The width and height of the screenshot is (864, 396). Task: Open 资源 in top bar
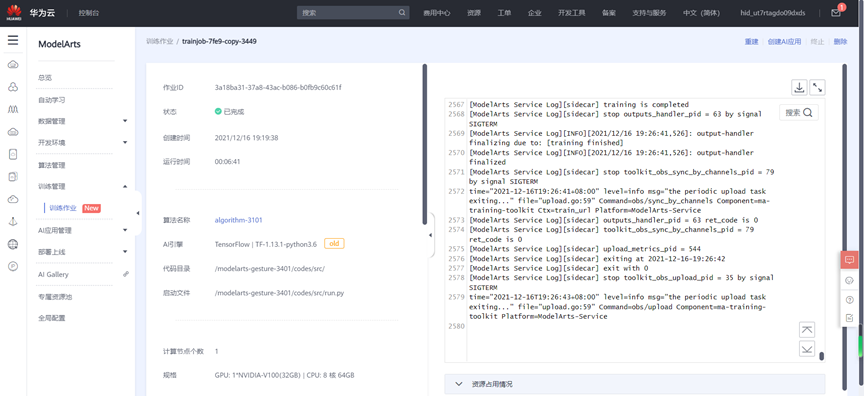474,13
